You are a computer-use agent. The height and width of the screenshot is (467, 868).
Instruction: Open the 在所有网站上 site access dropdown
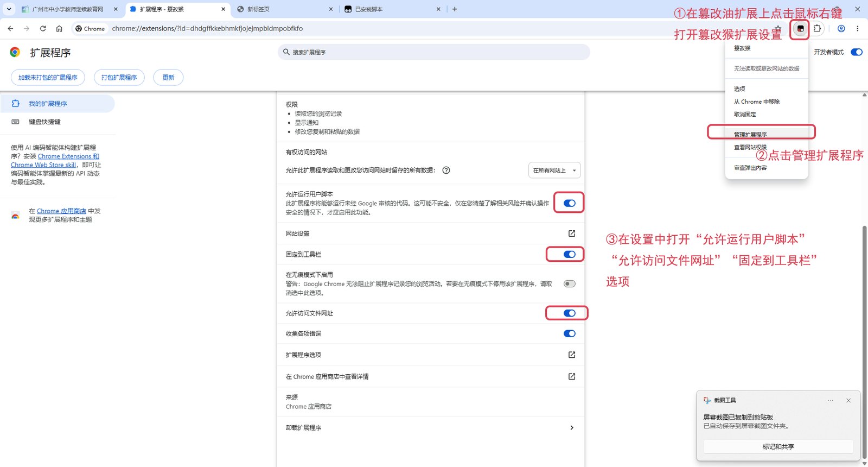pos(554,170)
